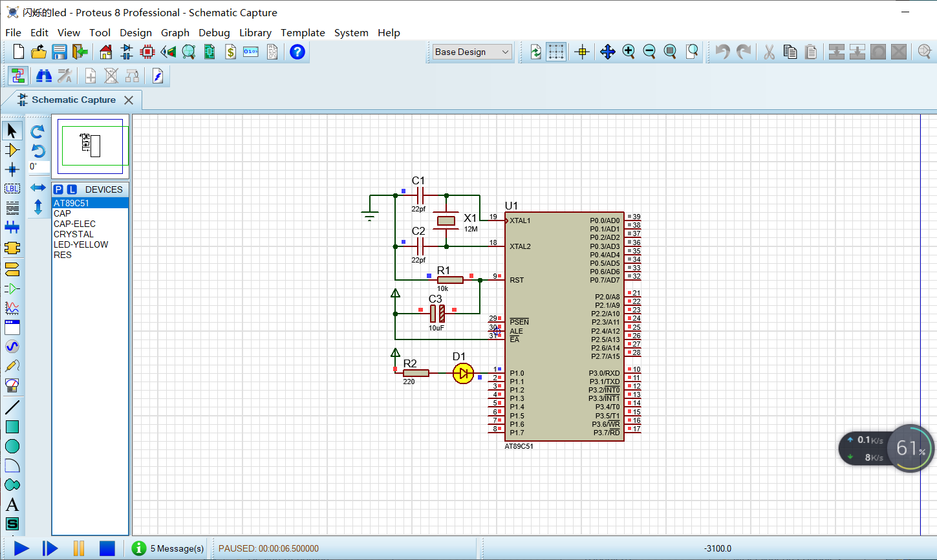Pause the running simulation

pyautogui.click(x=79, y=548)
